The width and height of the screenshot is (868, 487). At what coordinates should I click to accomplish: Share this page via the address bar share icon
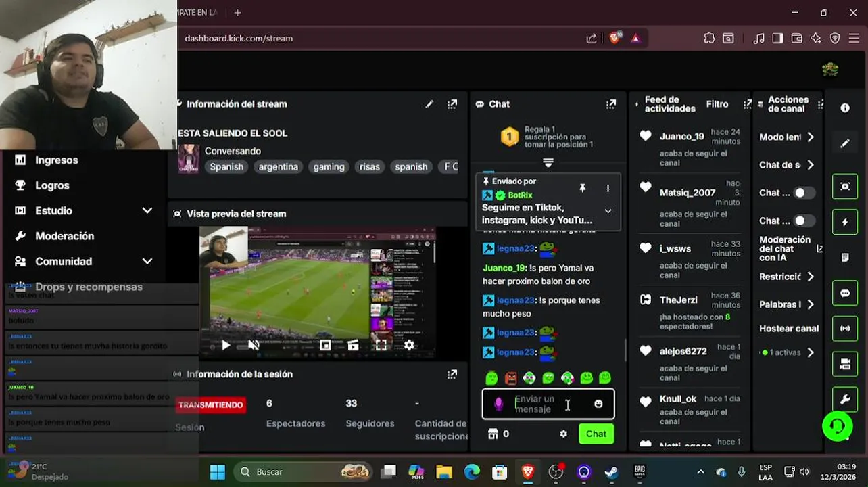point(592,39)
